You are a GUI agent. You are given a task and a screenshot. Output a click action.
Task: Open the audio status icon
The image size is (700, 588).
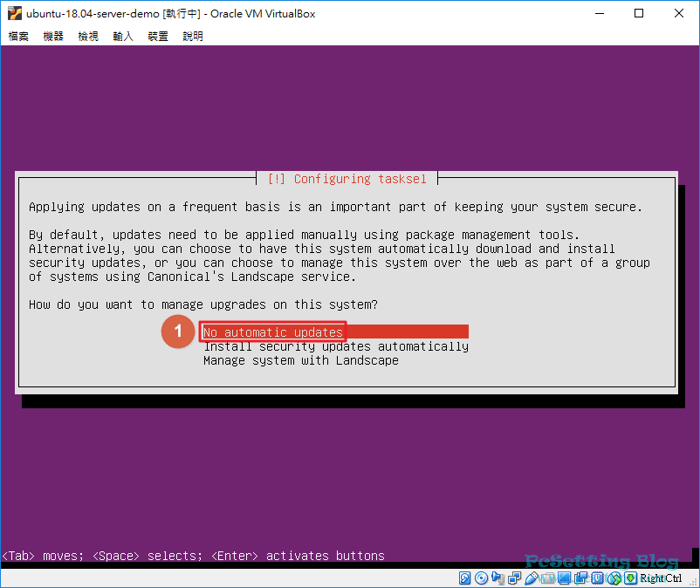coord(497,578)
